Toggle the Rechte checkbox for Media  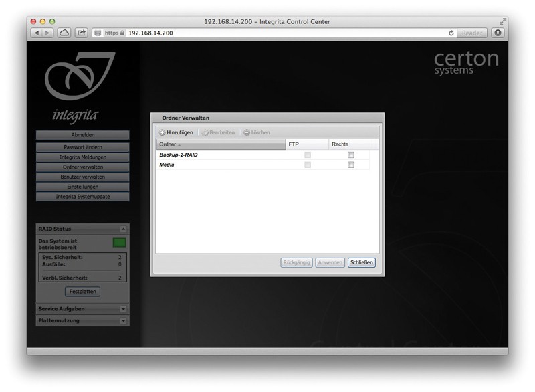(350, 165)
